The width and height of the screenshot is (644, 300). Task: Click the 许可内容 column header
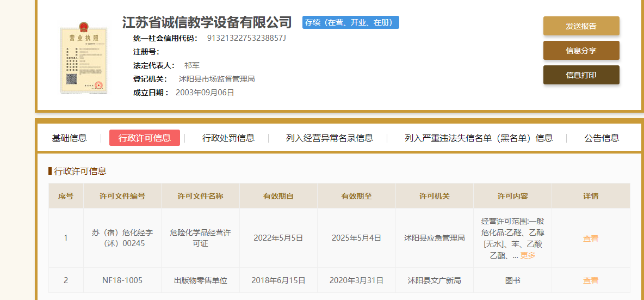click(512, 196)
